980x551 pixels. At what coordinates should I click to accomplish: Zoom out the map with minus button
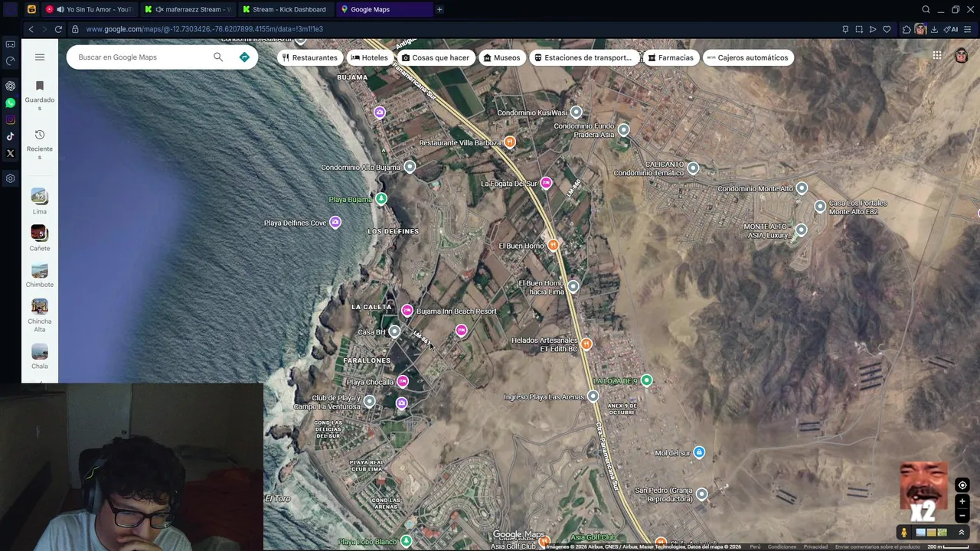click(x=962, y=516)
